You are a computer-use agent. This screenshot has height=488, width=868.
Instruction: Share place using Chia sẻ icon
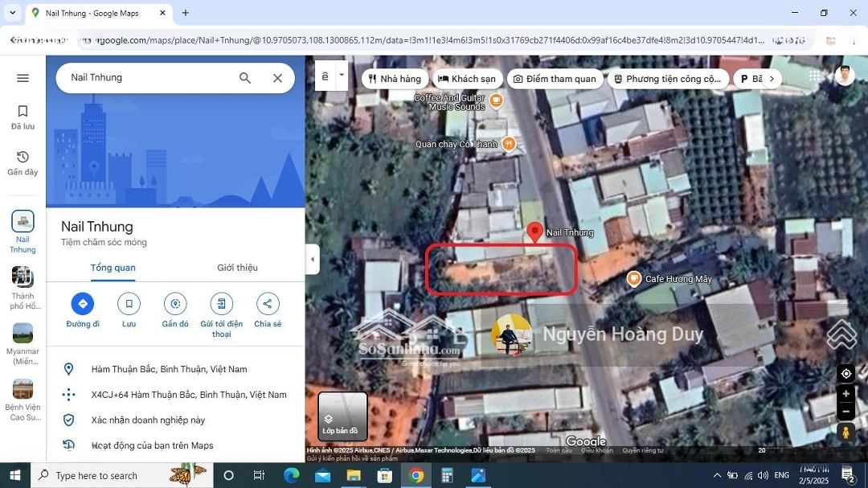268,304
